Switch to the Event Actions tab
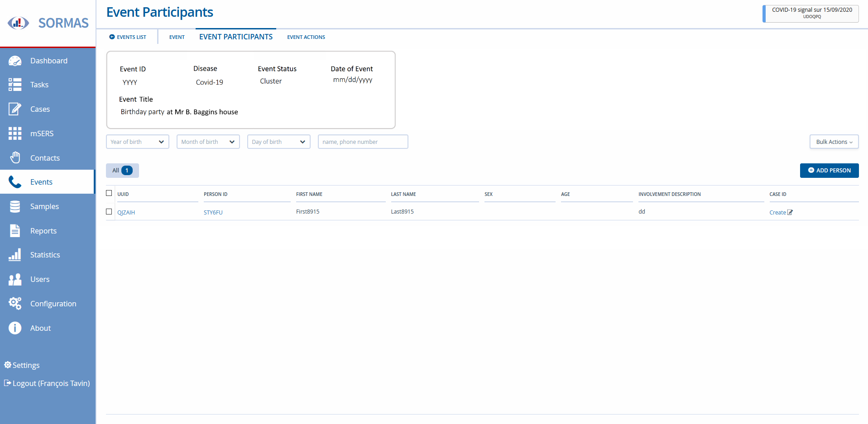This screenshot has width=868, height=424. [306, 37]
